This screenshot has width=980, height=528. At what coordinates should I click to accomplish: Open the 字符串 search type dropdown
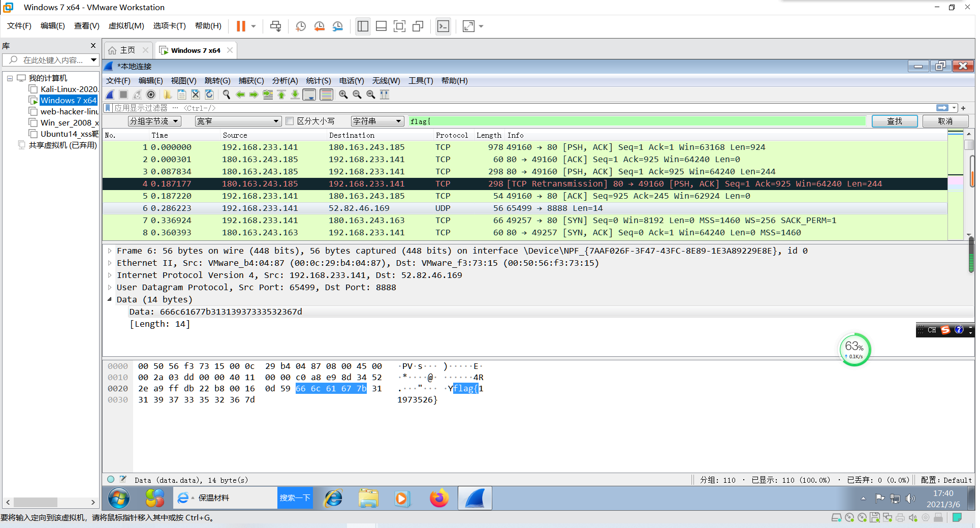377,121
